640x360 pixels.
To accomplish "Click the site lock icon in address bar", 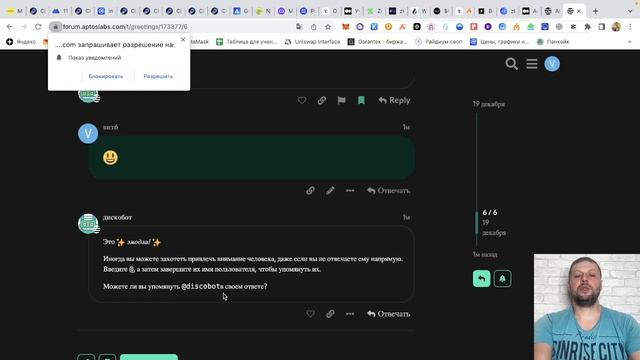I will (x=56, y=27).
